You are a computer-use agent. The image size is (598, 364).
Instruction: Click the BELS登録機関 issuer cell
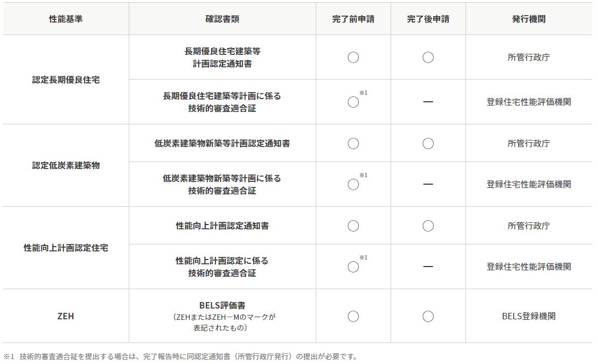[529, 316]
